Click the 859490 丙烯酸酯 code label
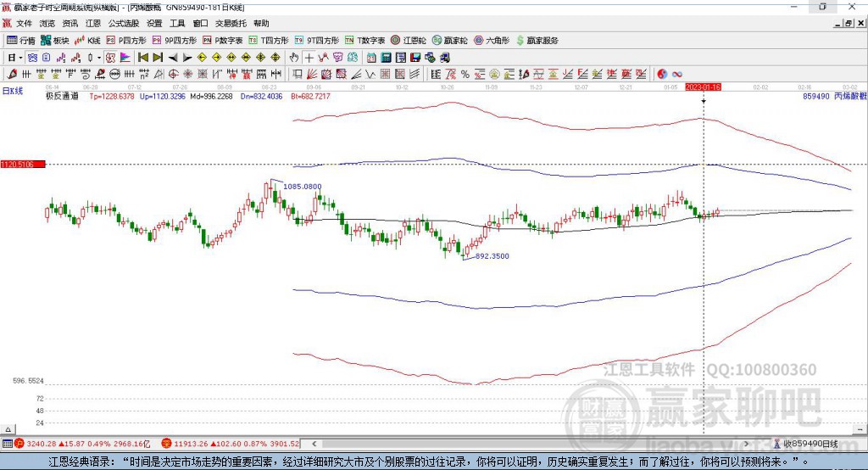This screenshot has width=868, height=470. [835, 96]
